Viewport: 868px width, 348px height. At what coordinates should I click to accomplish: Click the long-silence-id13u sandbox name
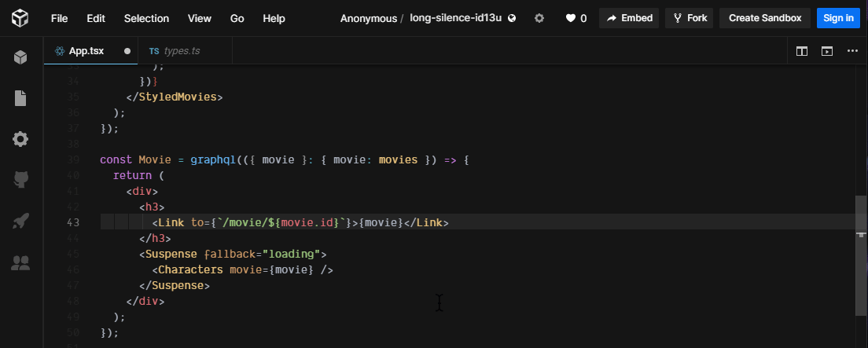(455, 18)
